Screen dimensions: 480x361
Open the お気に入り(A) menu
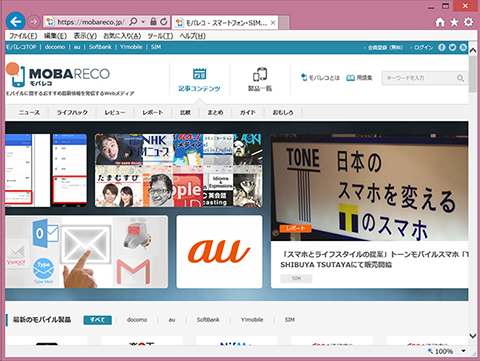122,36
